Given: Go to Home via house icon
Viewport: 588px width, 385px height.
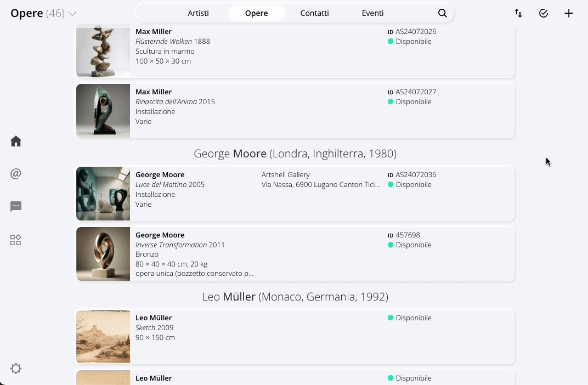Looking at the screenshot, I should point(16,141).
